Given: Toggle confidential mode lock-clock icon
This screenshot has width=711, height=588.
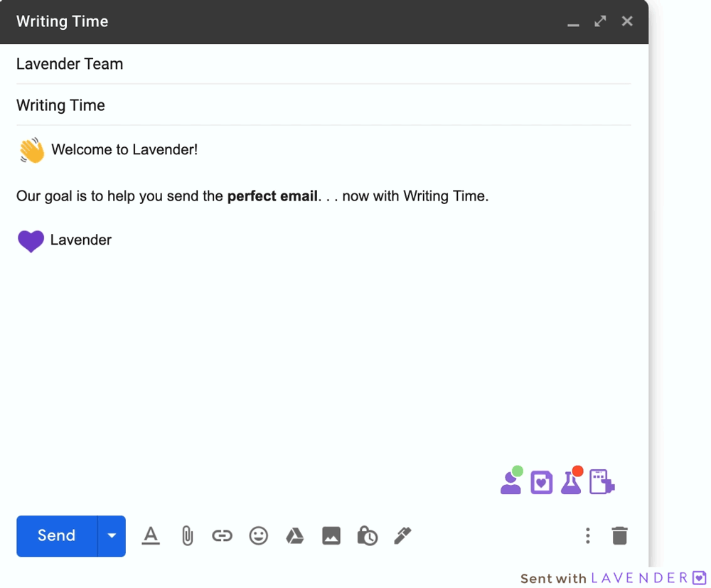Looking at the screenshot, I should coord(368,536).
